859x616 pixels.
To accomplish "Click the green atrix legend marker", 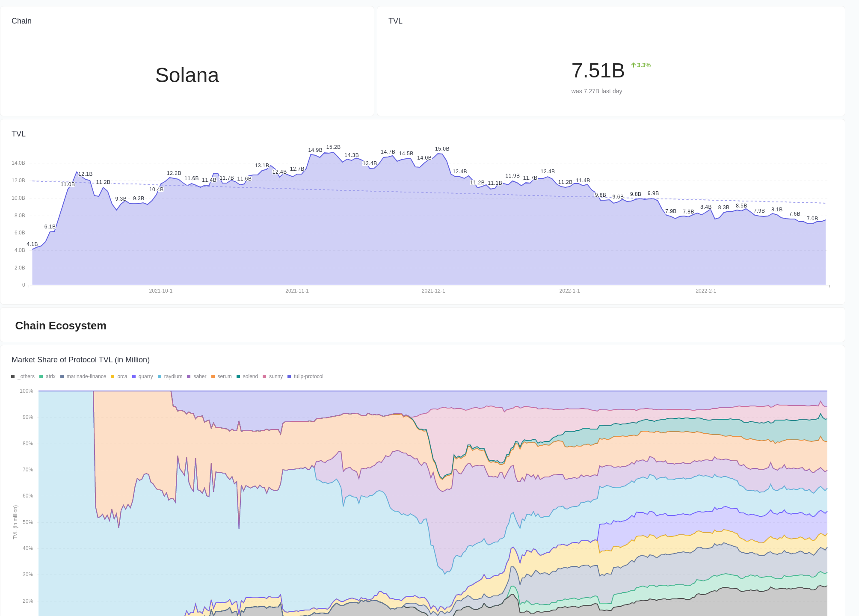I will [41, 376].
